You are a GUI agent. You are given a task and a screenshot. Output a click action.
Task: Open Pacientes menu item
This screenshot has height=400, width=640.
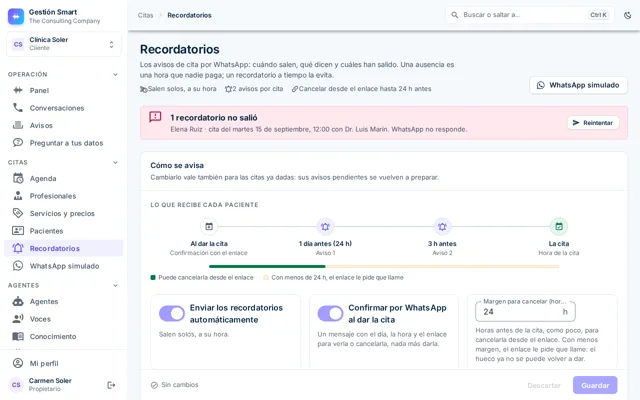[x=63, y=231]
